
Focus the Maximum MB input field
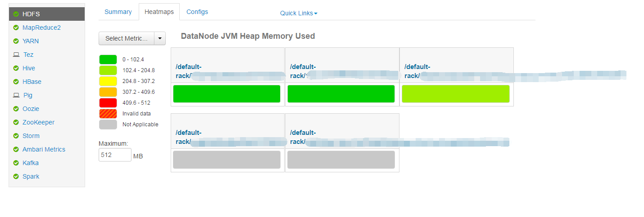(114, 155)
